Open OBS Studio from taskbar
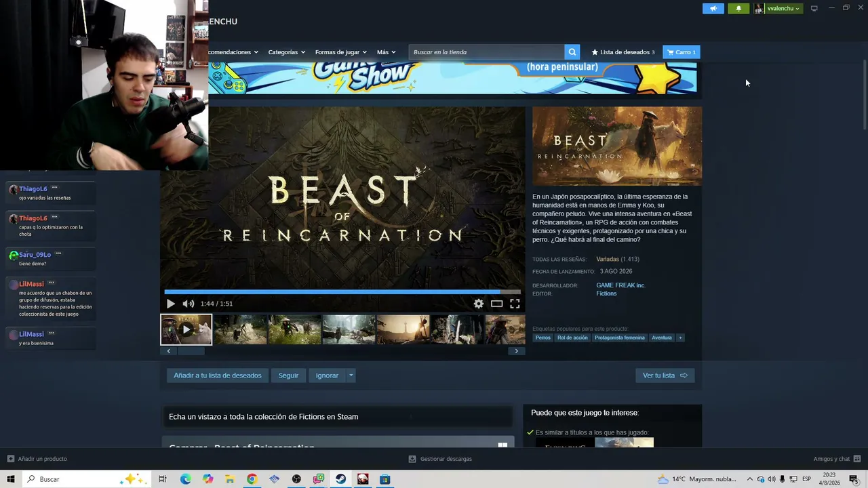868x488 pixels. 296,479
